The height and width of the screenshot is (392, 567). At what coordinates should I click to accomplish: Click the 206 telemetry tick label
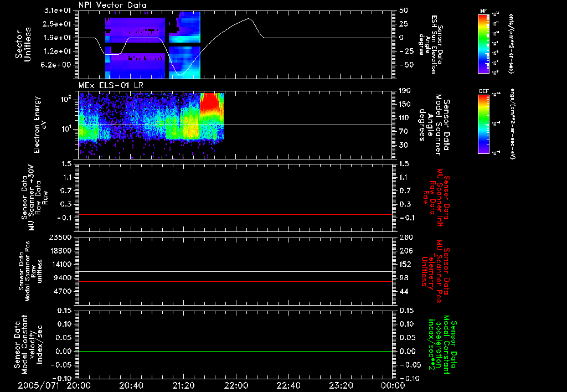click(406, 251)
